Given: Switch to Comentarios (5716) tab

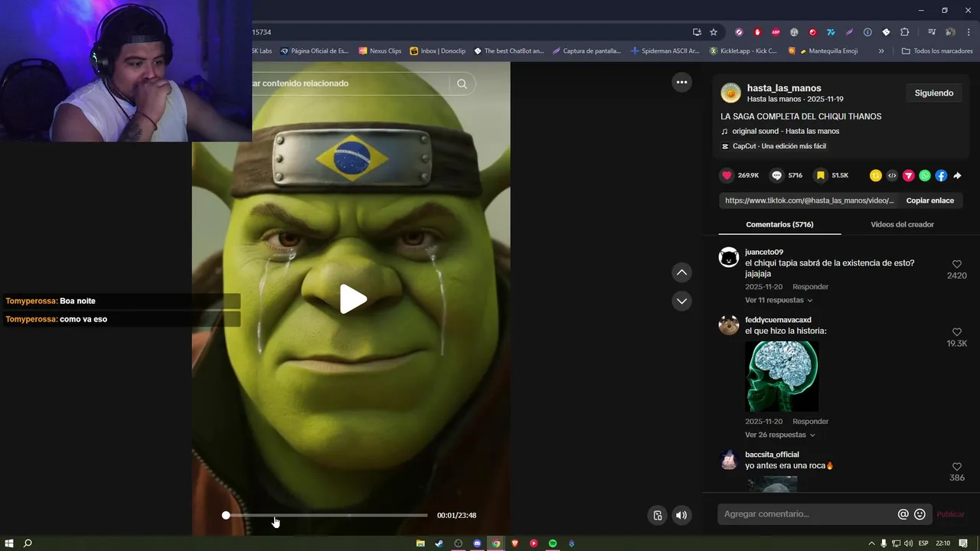Looking at the screenshot, I should 779,224.
